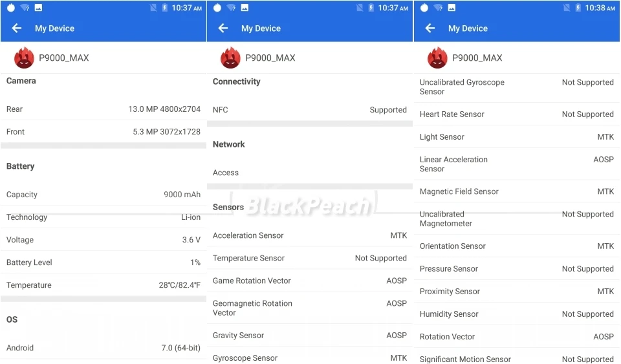Tap the no-SIM icon on the left screen
The image size is (621, 364).
[153, 8]
